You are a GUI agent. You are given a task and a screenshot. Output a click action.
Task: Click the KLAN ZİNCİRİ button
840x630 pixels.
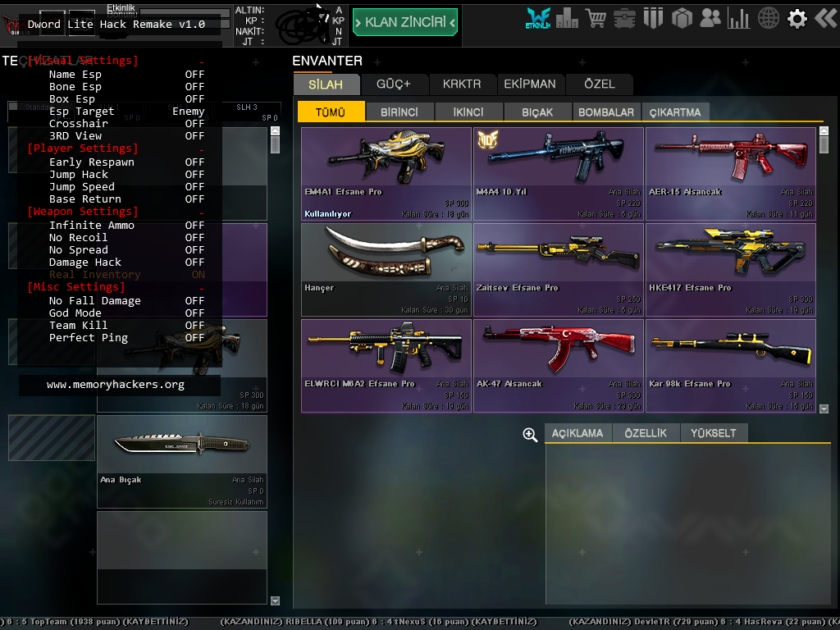(405, 22)
